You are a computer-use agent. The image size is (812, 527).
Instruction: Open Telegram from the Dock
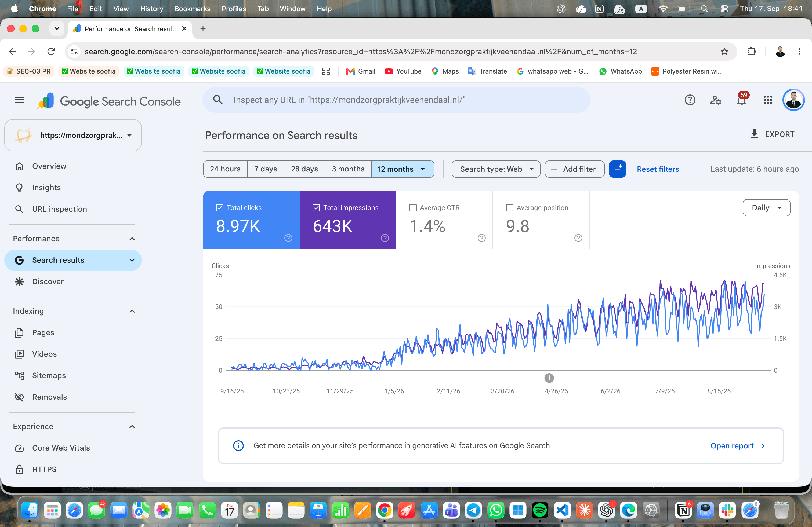473,510
